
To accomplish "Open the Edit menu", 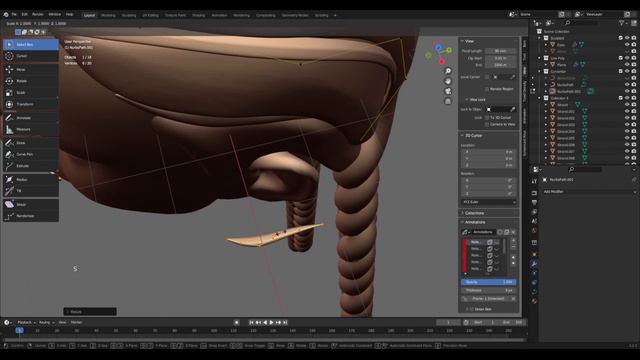I will click(x=24, y=14).
